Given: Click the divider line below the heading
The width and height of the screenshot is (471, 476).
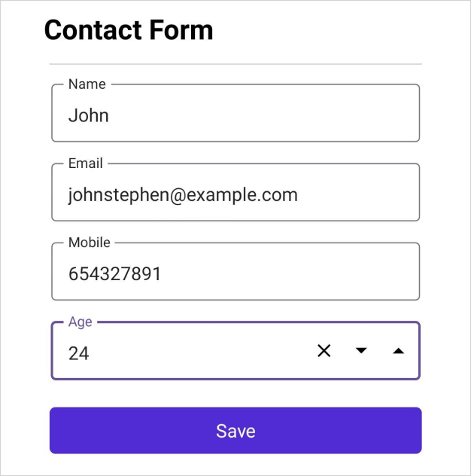Looking at the screenshot, I should [x=235, y=64].
